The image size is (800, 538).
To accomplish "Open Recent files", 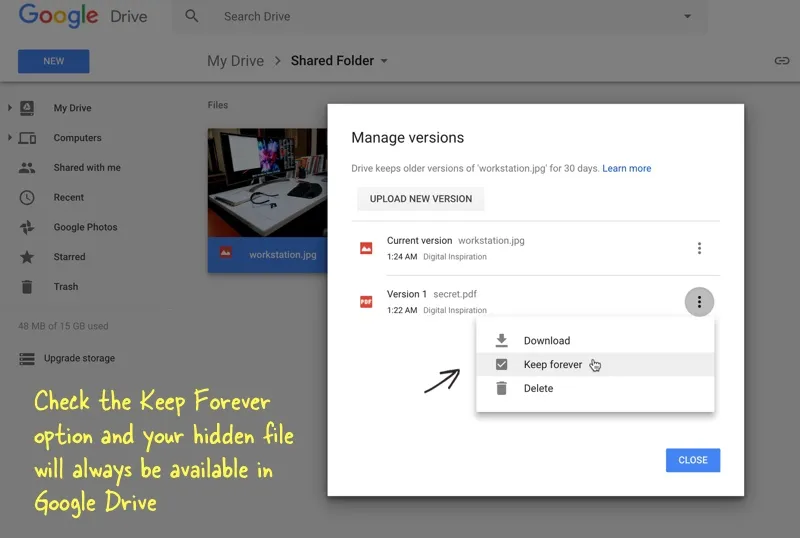I will (x=69, y=198).
